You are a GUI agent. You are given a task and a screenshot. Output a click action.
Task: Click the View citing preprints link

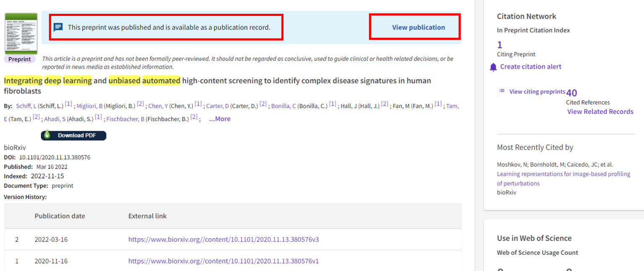pyautogui.click(x=538, y=91)
